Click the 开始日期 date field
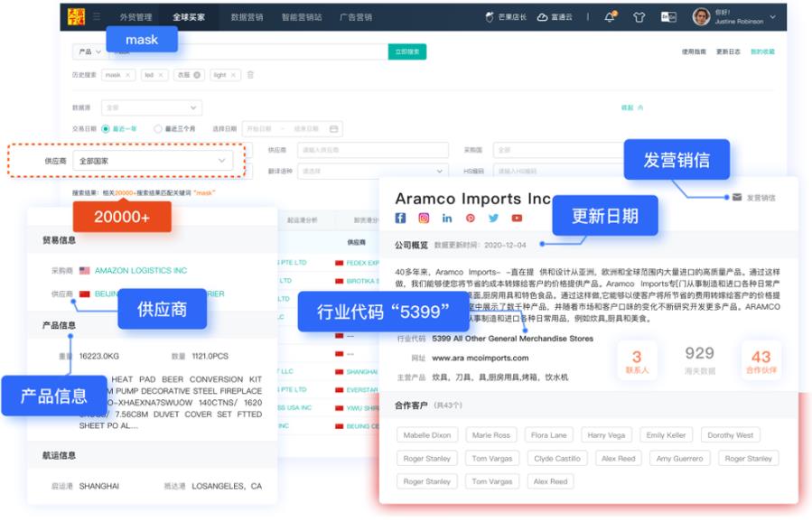812x522 pixels. point(259,128)
